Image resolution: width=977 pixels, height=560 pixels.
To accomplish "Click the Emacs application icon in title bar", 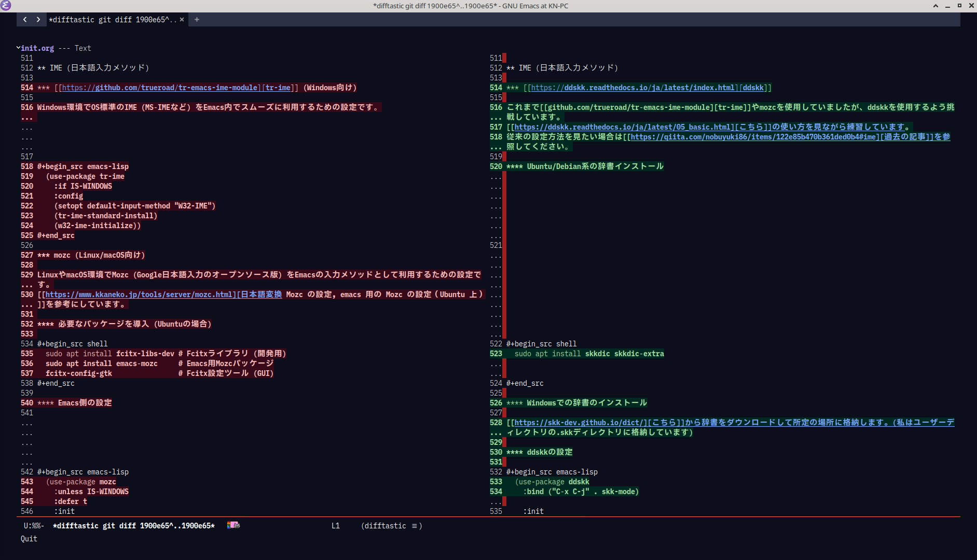I will (x=6, y=6).
